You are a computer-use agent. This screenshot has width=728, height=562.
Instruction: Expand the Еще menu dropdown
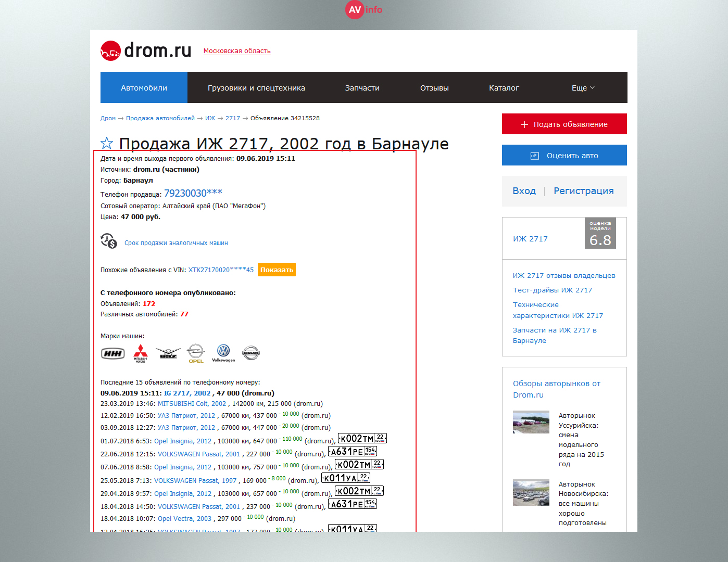(x=583, y=88)
